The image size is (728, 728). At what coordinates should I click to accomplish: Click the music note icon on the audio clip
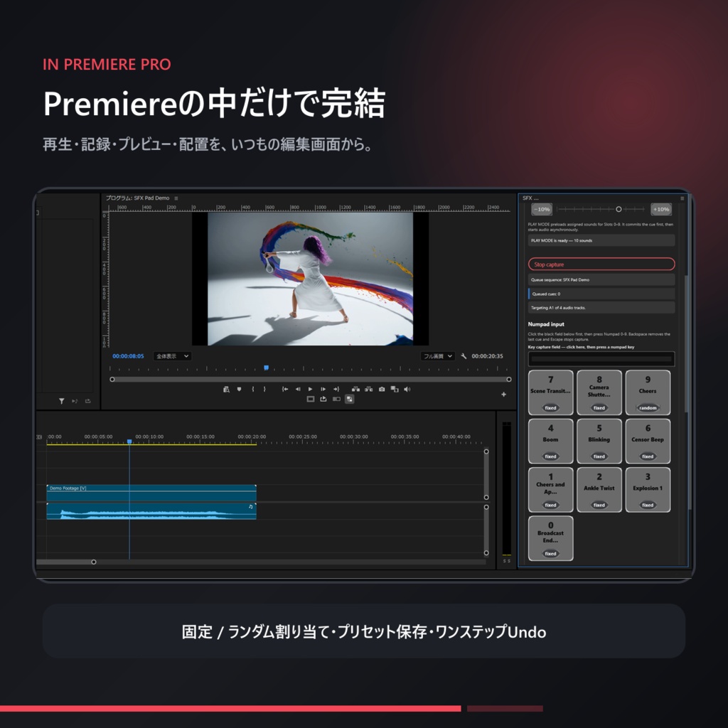(251, 506)
